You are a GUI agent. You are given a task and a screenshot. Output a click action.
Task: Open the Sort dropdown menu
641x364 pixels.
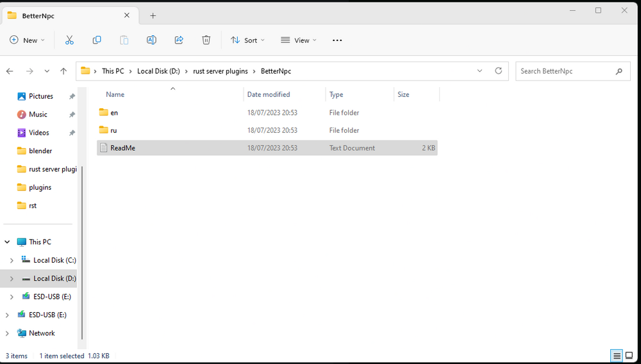click(x=247, y=40)
